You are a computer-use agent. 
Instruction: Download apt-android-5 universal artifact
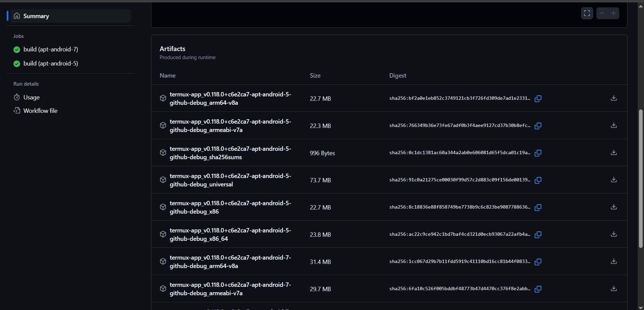(x=614, y=180)
